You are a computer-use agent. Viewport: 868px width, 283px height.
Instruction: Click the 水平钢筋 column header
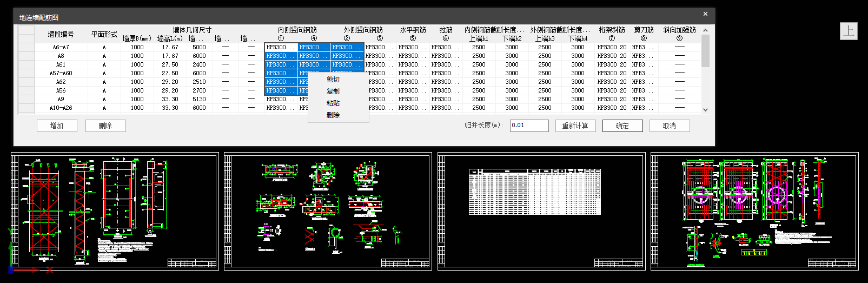pyautogui.click(x=413, y=30)
